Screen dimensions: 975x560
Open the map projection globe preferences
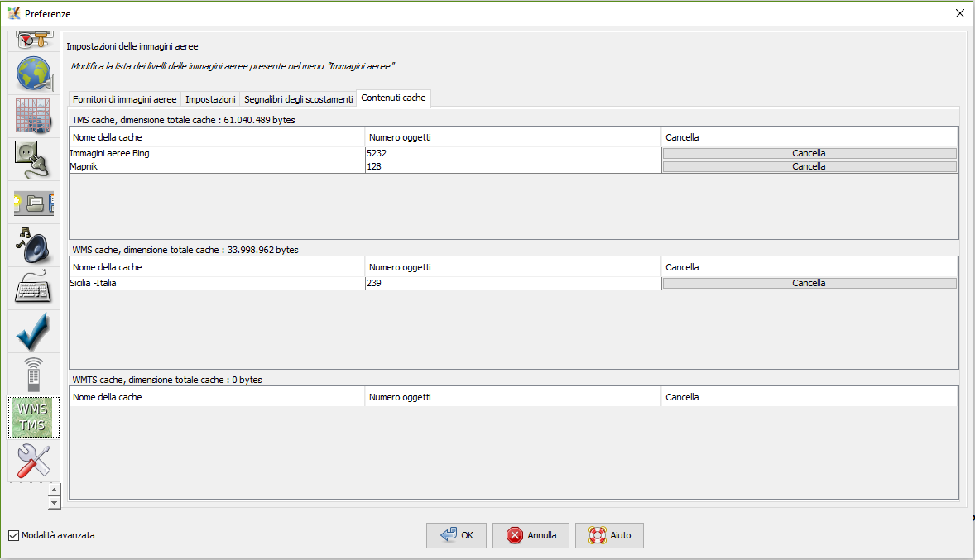[34, 74]
